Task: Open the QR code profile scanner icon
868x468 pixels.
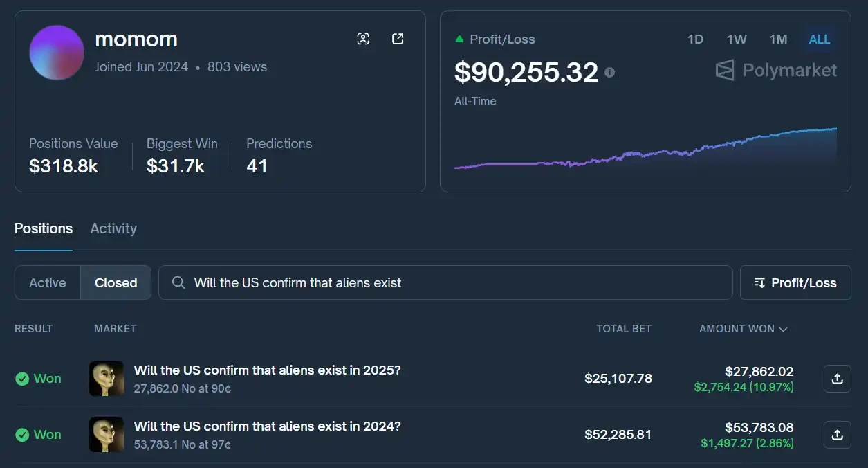Action: click(x=363, y=39)
